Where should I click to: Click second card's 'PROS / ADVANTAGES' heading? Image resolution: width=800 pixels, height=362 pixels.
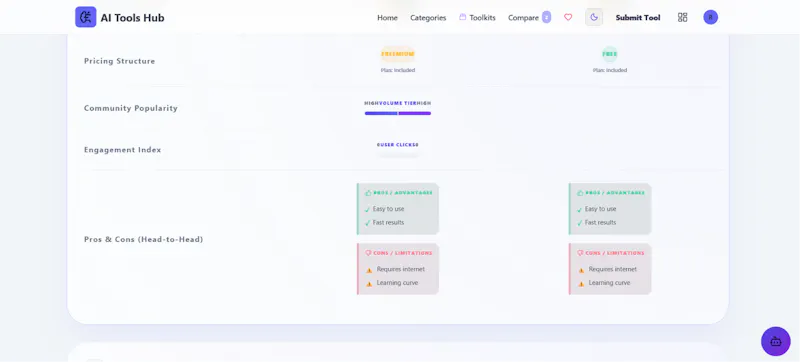click(x=615, y=193)
